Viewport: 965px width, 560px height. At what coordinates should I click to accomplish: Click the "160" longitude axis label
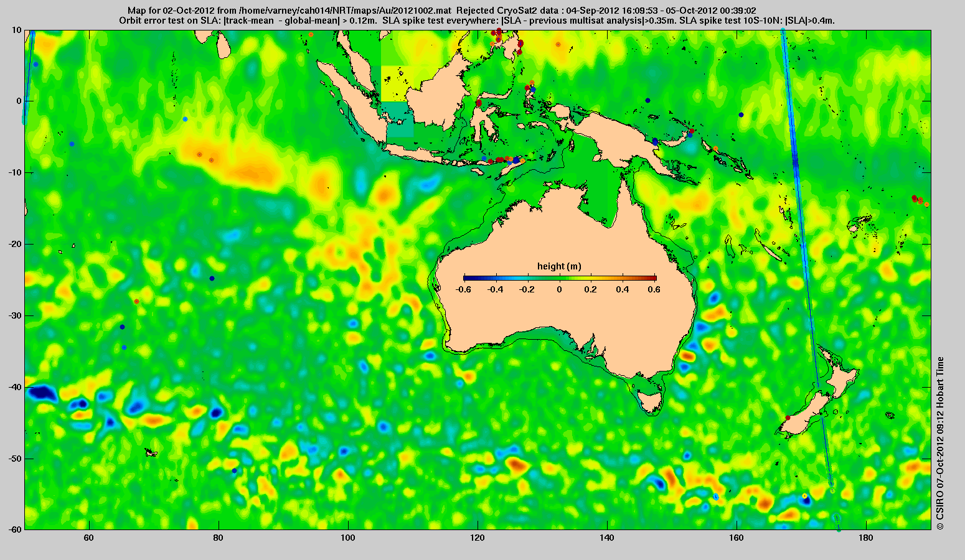pyautogui.click(x=737, y=538)
